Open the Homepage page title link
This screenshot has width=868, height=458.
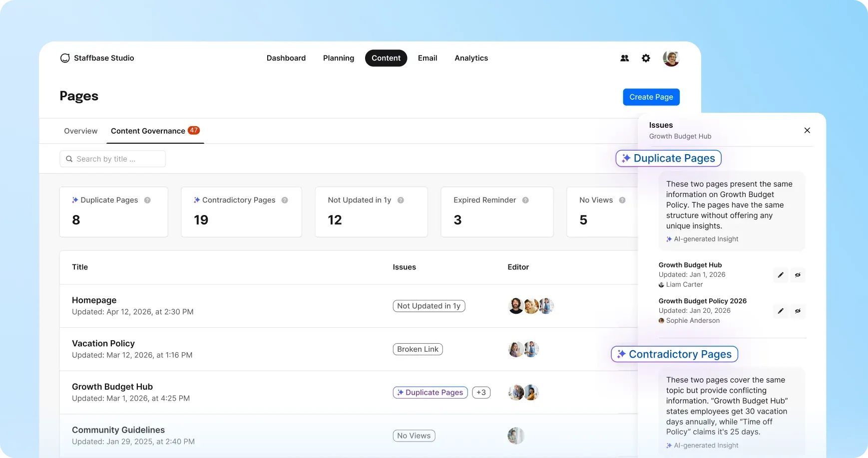click(x=94, y=300)
